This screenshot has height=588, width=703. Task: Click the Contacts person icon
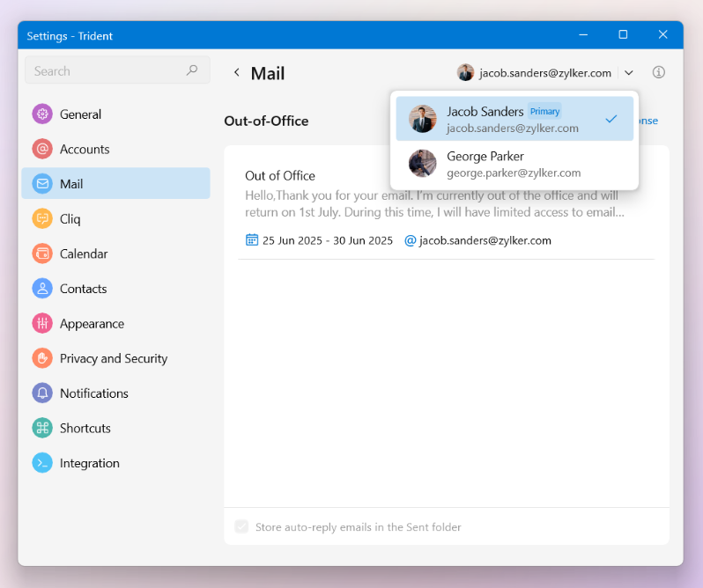click(42, 289)
